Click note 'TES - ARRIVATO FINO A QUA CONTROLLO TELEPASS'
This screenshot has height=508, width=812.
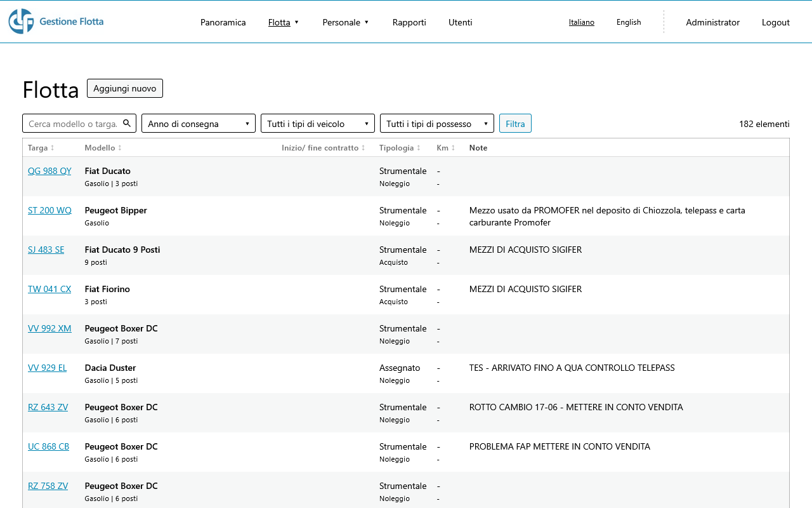(x=572, y=368)
